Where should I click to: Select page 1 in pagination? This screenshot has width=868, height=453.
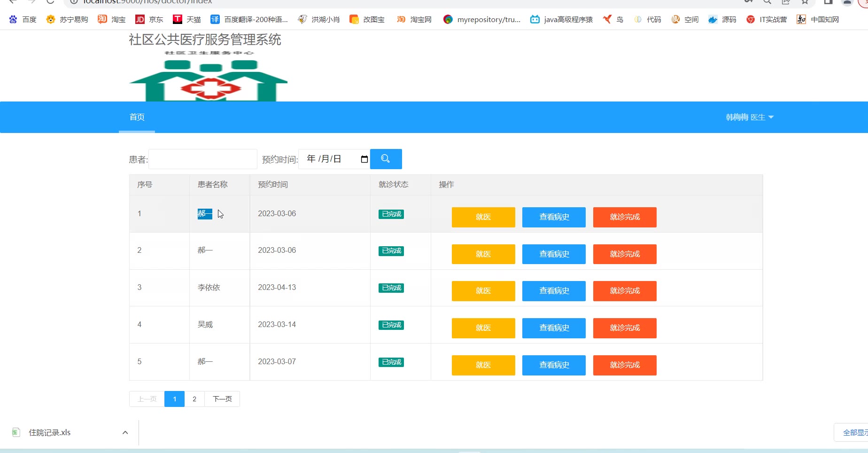tap(174, 399)
